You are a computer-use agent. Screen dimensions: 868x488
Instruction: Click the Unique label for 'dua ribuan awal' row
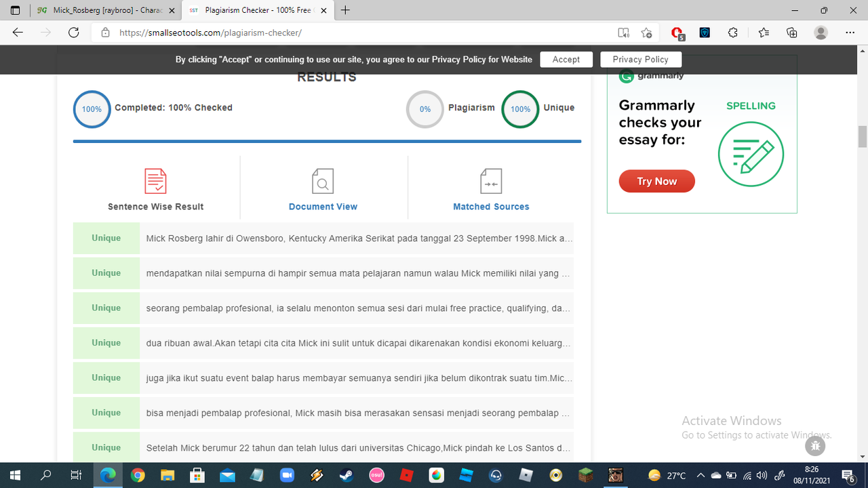[x=106, y=343]
